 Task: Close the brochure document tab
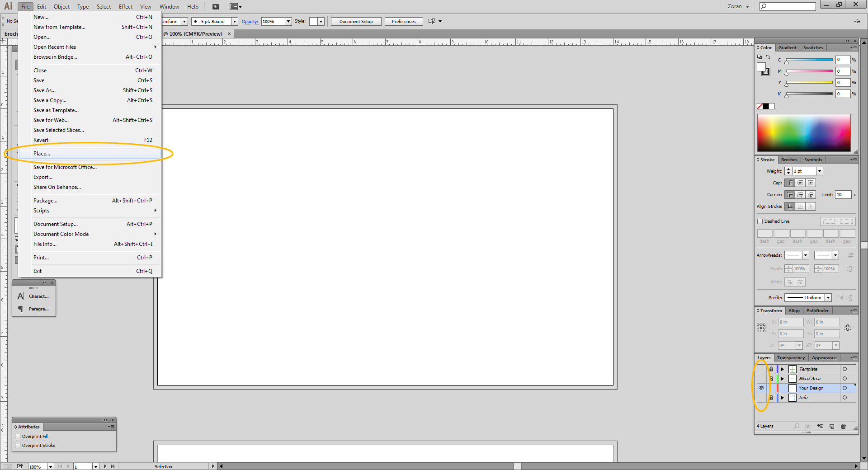click(229, 33)
